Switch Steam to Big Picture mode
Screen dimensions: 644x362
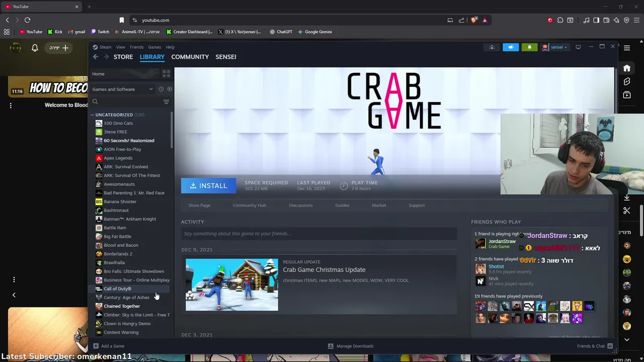pyautogui.click(x=578, y=47)
